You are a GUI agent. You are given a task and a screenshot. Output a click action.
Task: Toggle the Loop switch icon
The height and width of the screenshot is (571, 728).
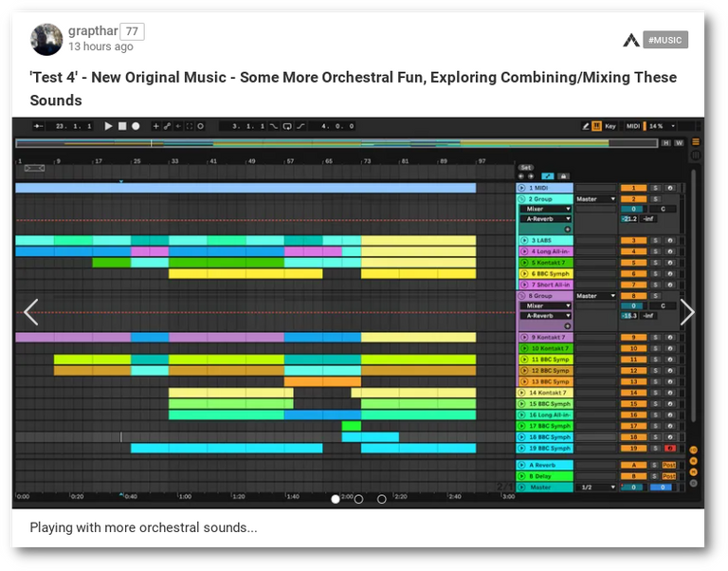(287, 126)
